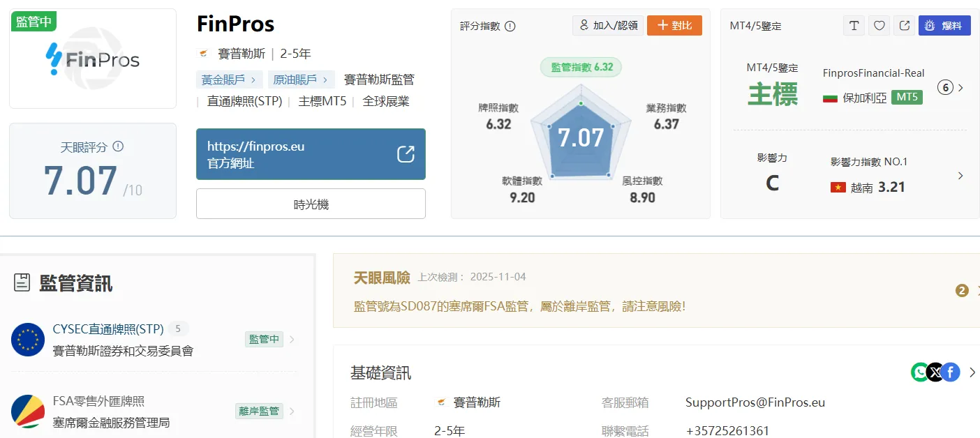Click the 主標MT5 tag text

tap(322, 101)
